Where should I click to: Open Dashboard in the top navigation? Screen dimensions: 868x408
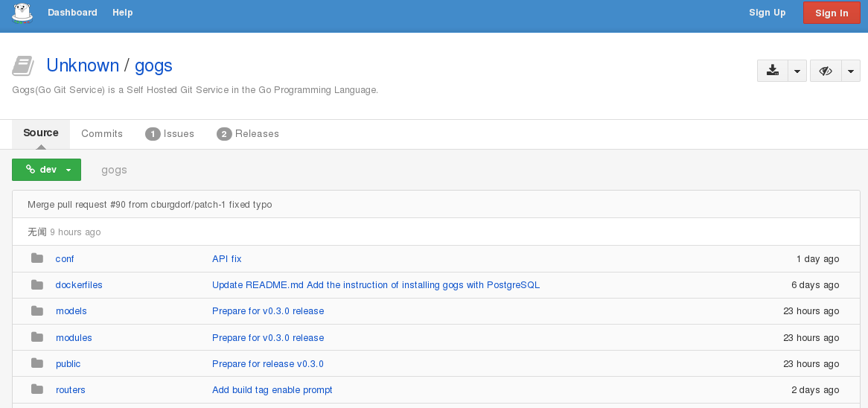coord(72,13)
